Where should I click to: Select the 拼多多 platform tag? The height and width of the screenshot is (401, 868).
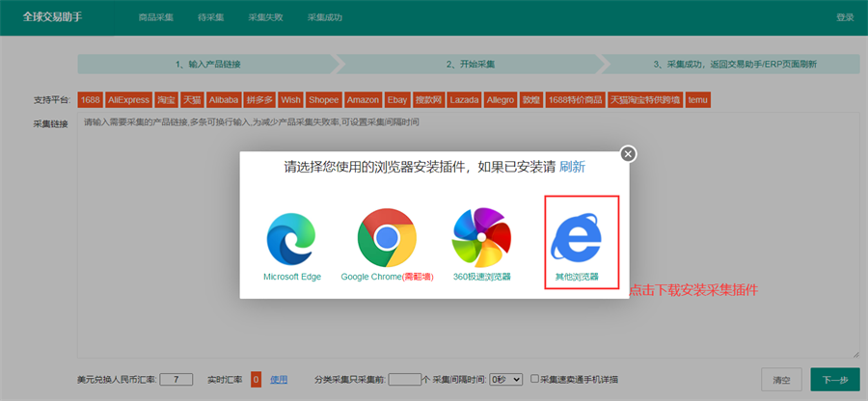(x=259, y=100)
